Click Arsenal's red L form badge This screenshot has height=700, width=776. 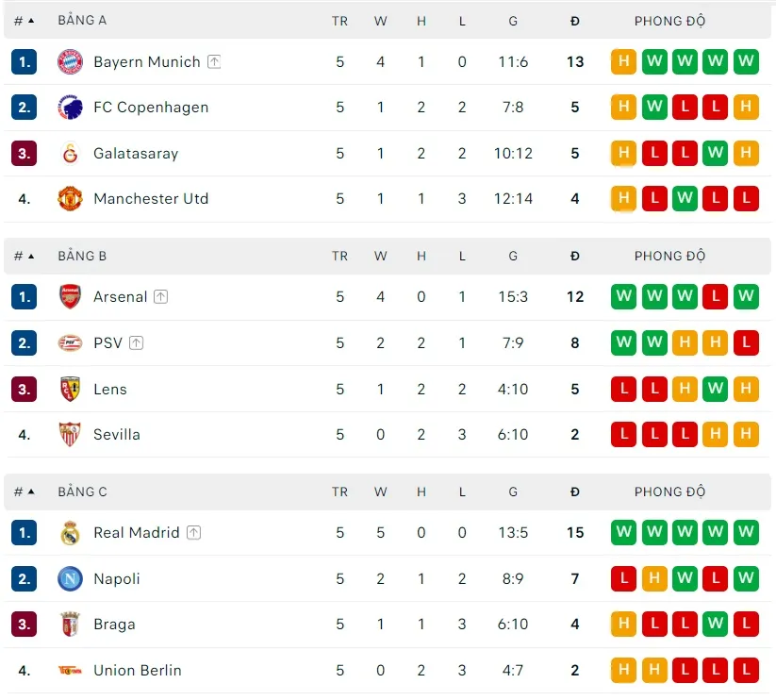click(716, 297)
